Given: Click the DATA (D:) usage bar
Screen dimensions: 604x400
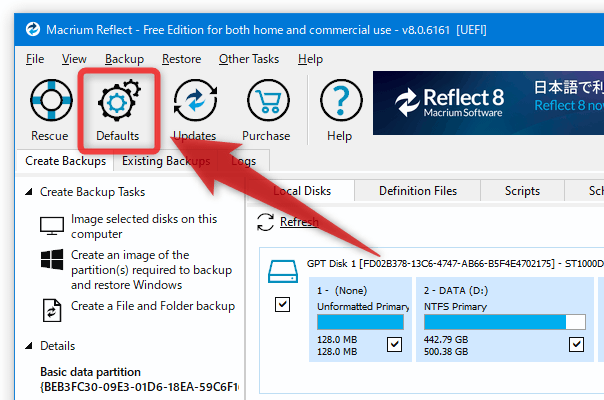Looking at the screenshot, I should [505, 322].
